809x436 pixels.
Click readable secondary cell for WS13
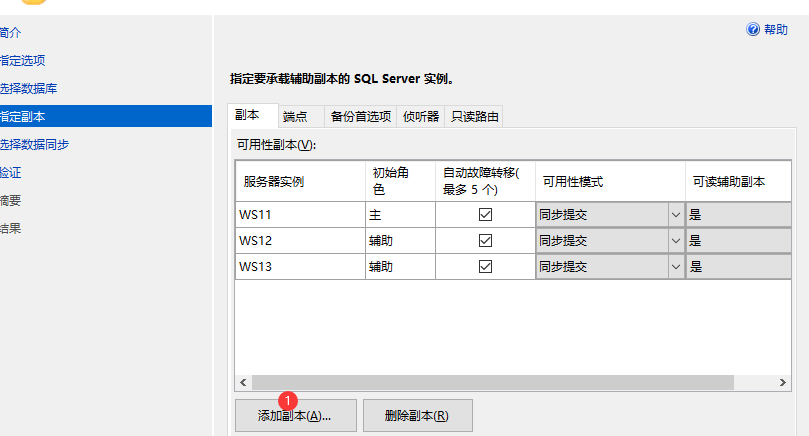point(738,266)
